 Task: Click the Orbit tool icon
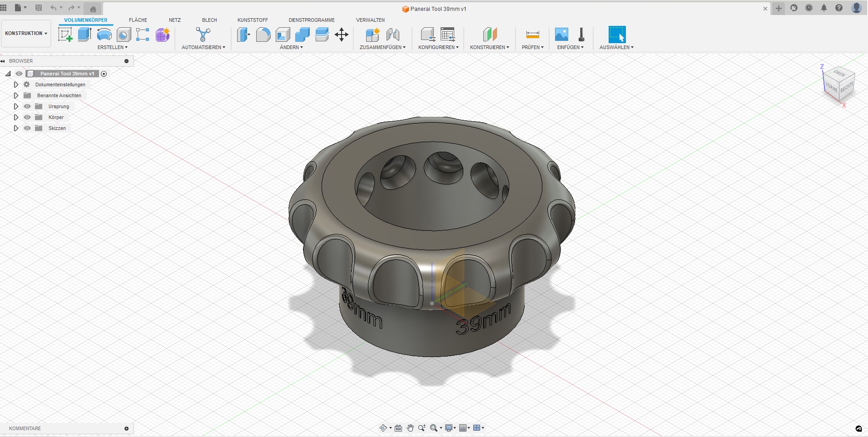click(383, 428)
